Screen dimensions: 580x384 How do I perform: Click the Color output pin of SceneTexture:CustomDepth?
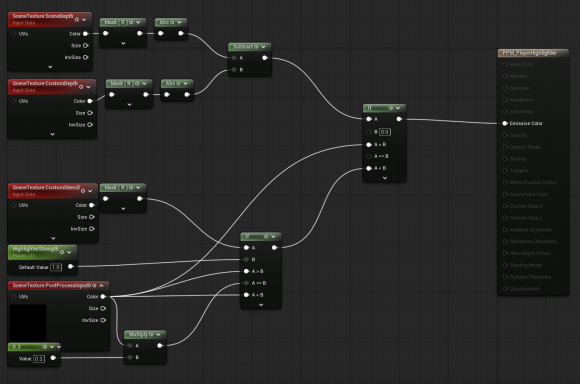click(x=90, y=101)
